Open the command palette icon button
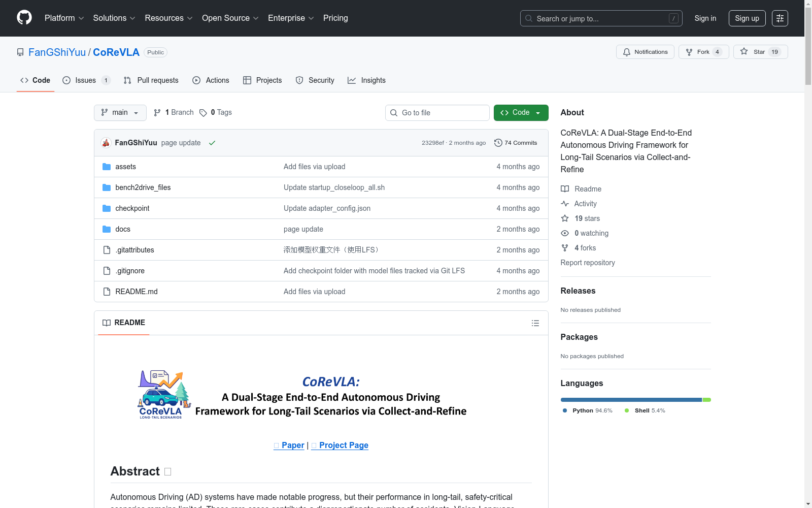This screenshot has height=508, width=812. (x=780, y=18)
